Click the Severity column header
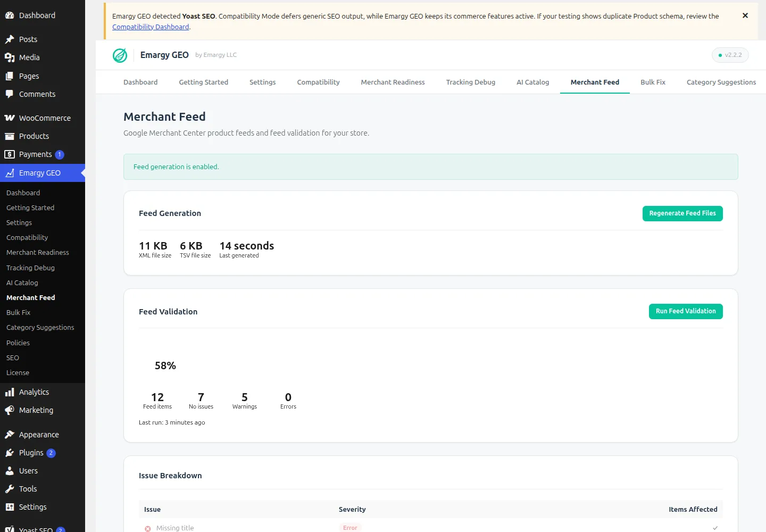This screenshot has height=532, width=766. coord(352,510)
